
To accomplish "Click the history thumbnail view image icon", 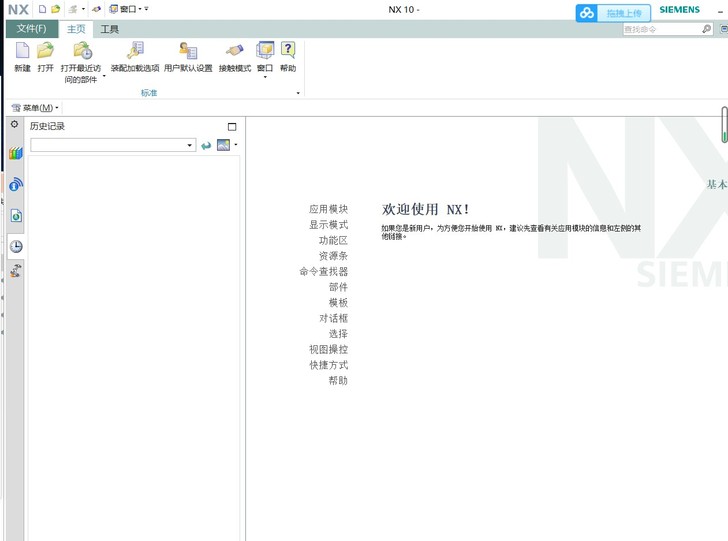I will click(x=223, y=145).
